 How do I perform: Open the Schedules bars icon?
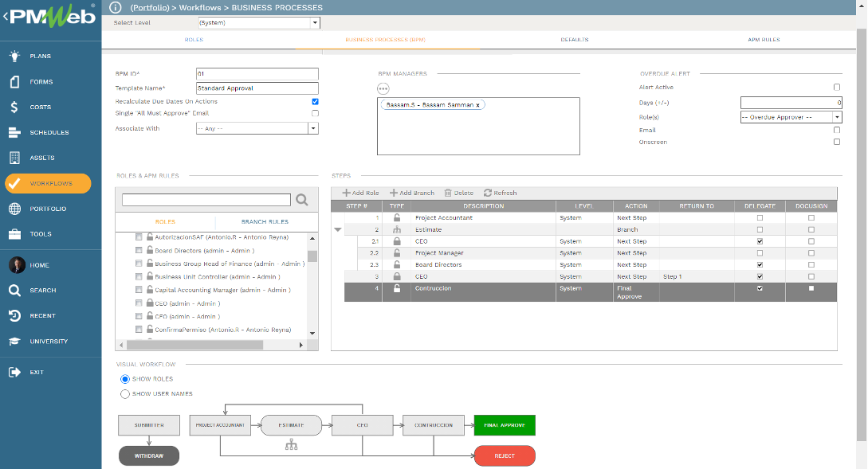point(15,132)
